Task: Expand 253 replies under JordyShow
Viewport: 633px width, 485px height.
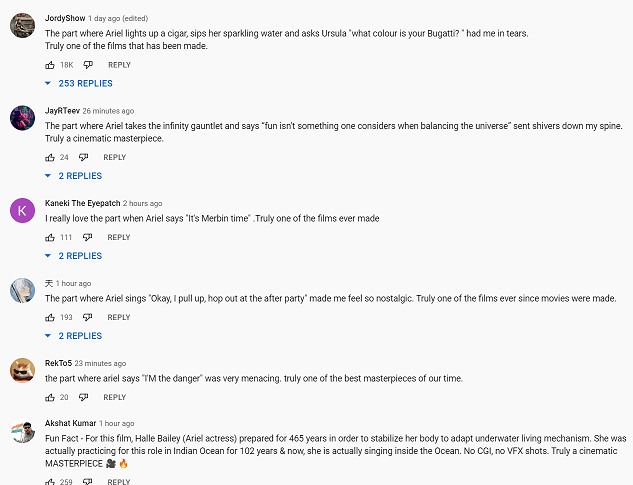Action: [x=79, y=84]
